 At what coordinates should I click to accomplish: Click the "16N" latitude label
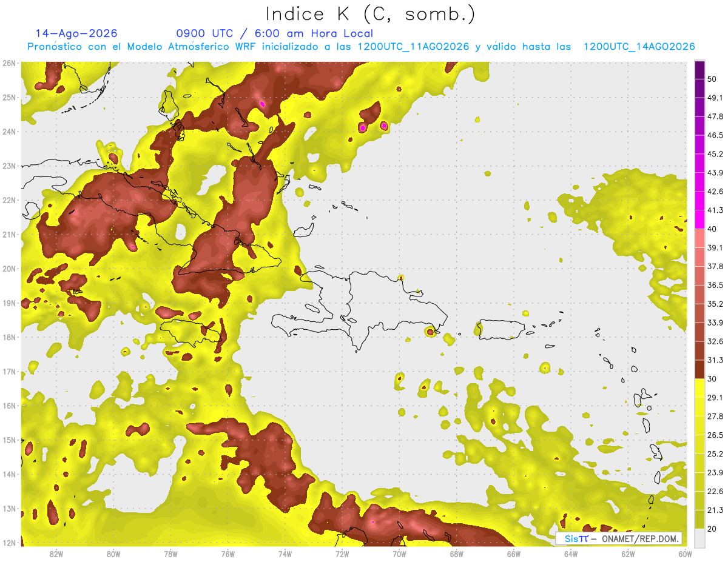[x=9, y=406]
